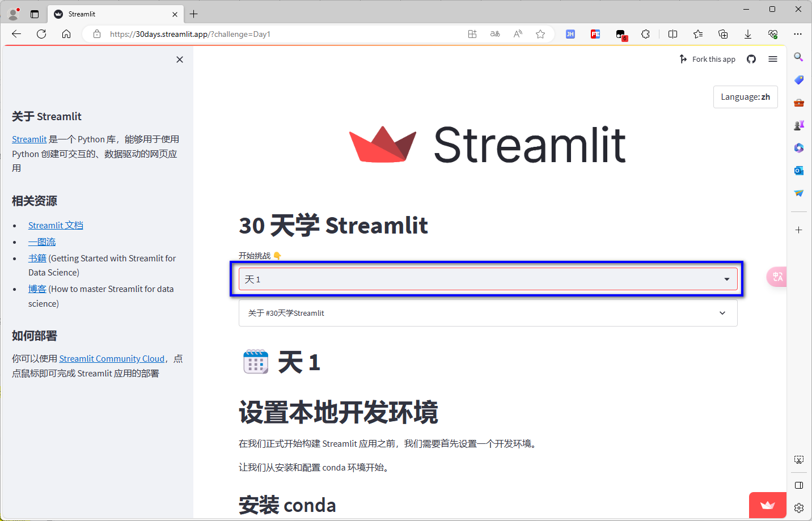Open Collections
Image resolution: width=812 pixels, height=521 pixels.
pos(723,34)
